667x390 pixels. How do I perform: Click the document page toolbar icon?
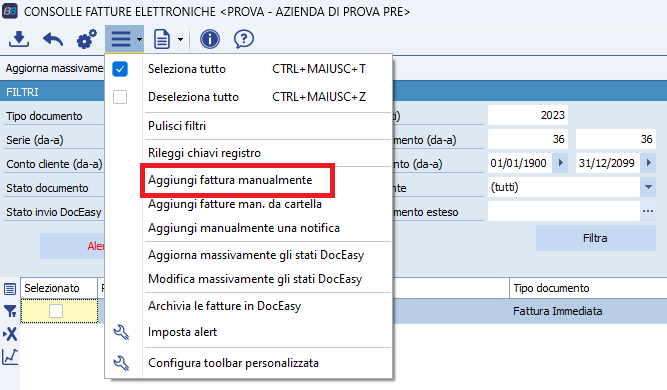point(162,39)
